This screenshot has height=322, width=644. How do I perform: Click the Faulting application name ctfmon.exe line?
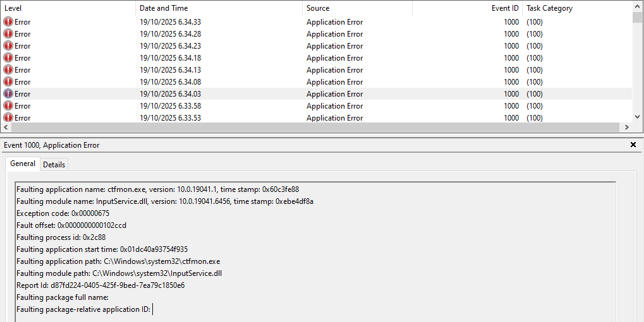coord(158,189)
